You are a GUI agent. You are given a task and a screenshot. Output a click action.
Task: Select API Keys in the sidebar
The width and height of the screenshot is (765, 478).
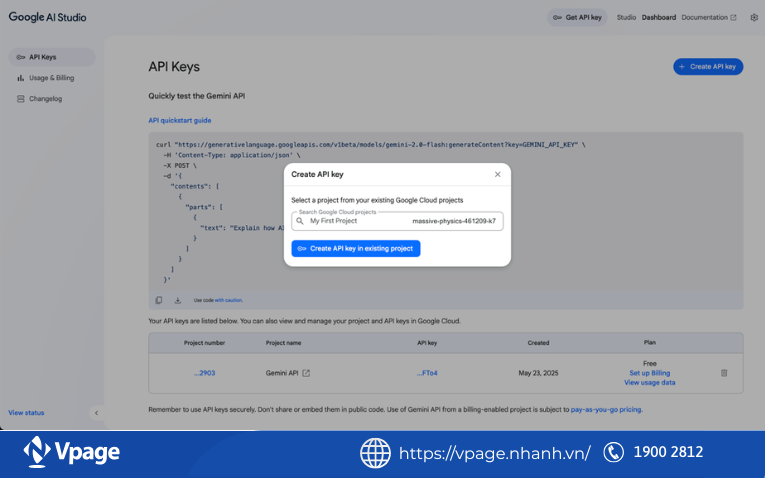tap(52, 57)
